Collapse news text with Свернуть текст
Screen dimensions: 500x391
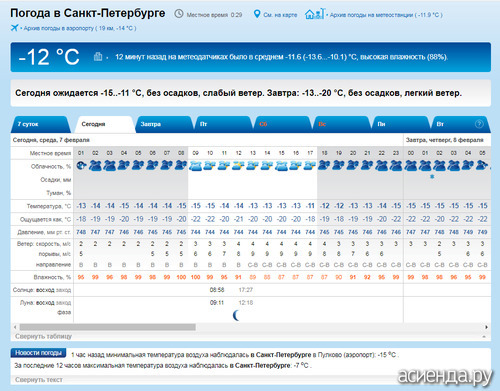click(x=39, y=380)
